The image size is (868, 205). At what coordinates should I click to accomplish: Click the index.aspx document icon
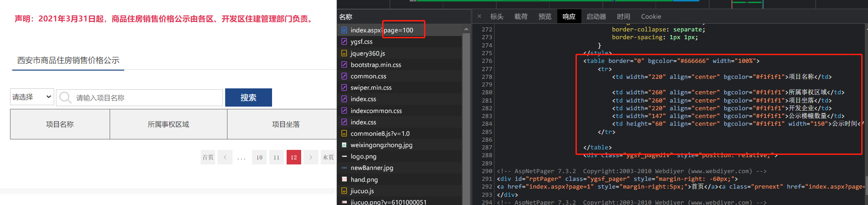click(344, 30)
